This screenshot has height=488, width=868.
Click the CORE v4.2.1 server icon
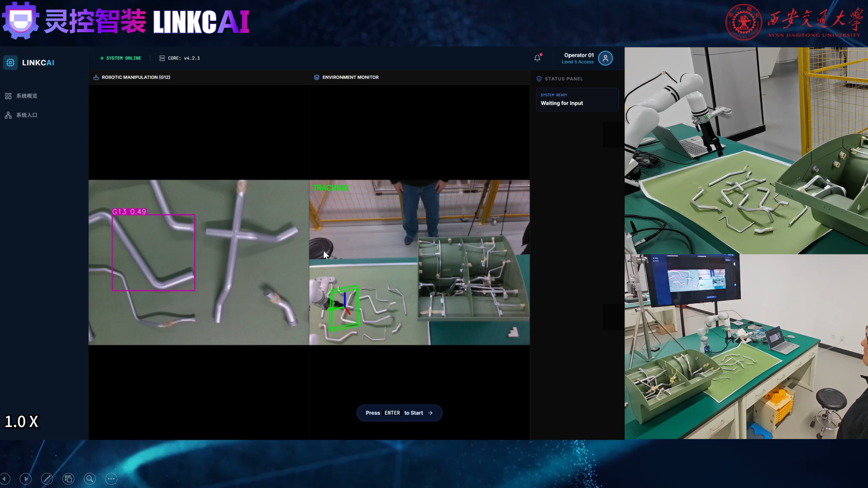coord(162,58)
